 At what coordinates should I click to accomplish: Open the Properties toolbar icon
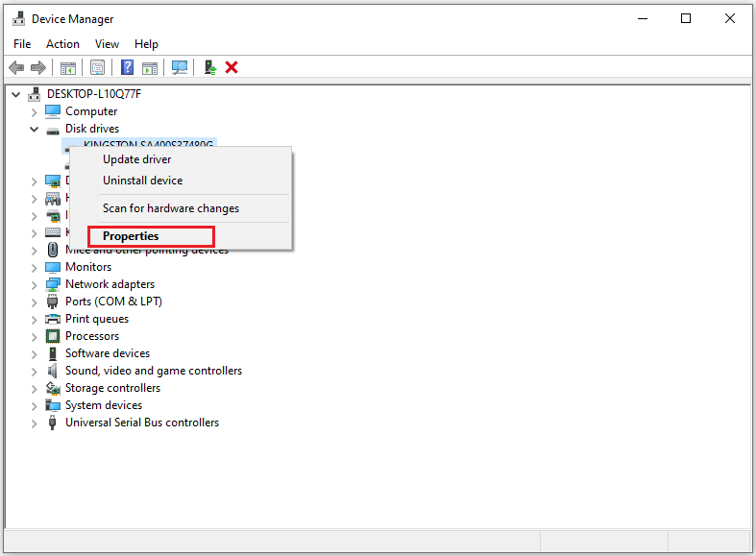coord(97,68)
